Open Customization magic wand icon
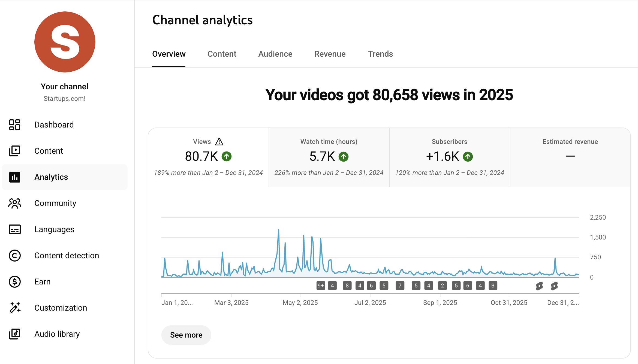The image size is (638, 364). tap(15, 308)
